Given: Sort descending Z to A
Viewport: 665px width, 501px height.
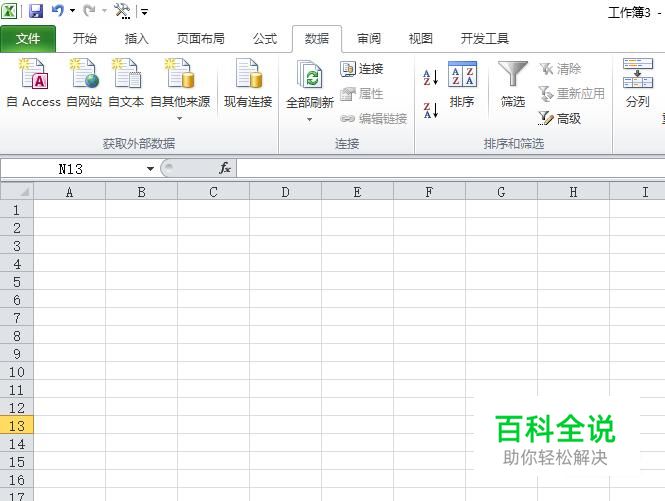Looking at the screenshot, I should [430, 110].
